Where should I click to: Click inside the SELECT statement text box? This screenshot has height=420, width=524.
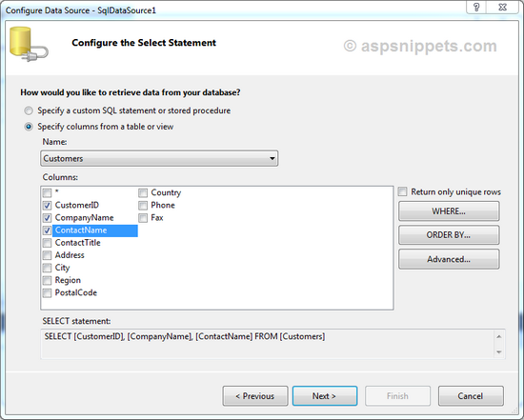click(x=268, y=344)
